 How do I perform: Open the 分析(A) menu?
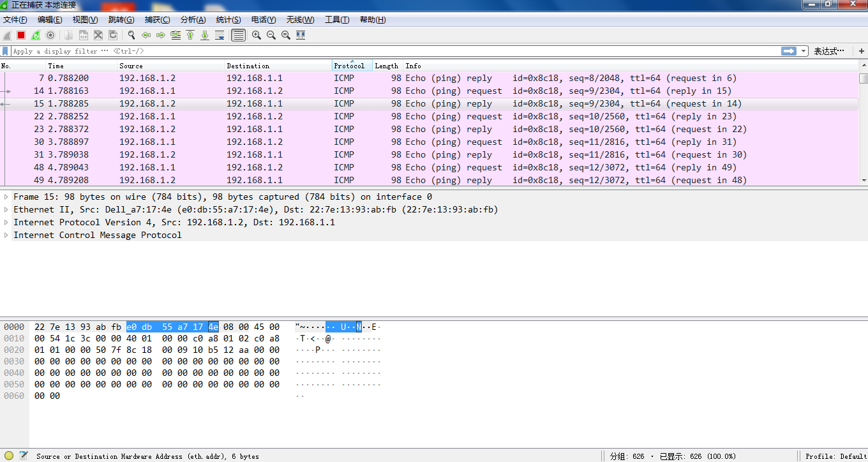193,20
